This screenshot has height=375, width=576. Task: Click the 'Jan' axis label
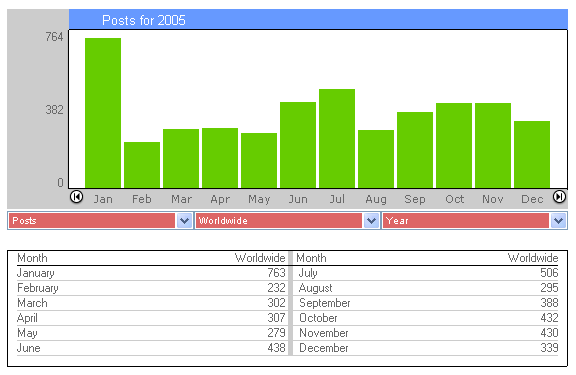(x=103, y=199)
